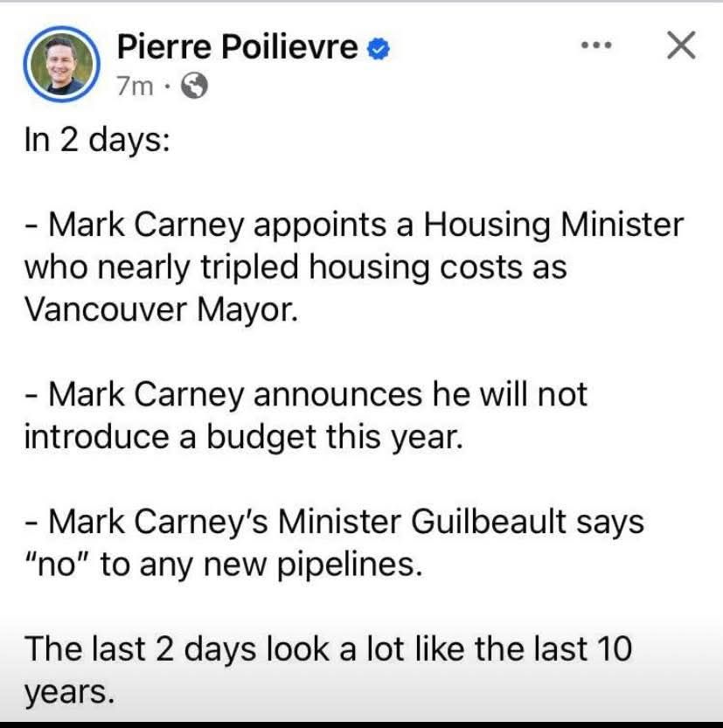Click the line "who nearly tripled housing costs as"
The height and width of the screenshot is (728, 723).
[295, 268]
